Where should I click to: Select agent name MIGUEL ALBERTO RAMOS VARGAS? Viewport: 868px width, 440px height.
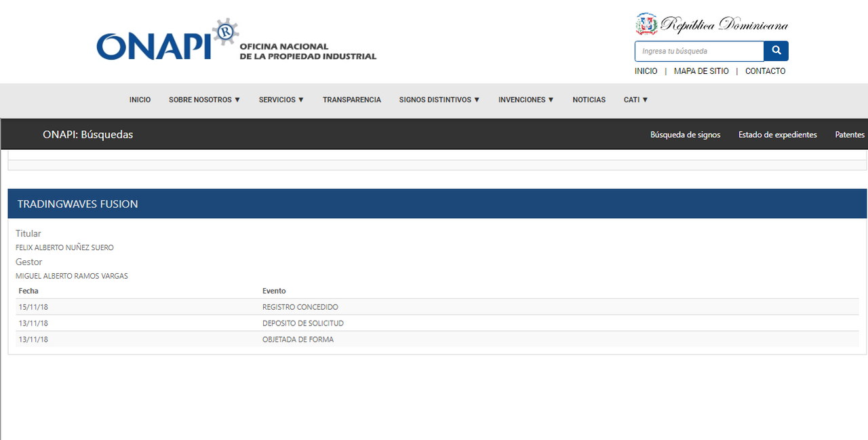coord(72,276)
